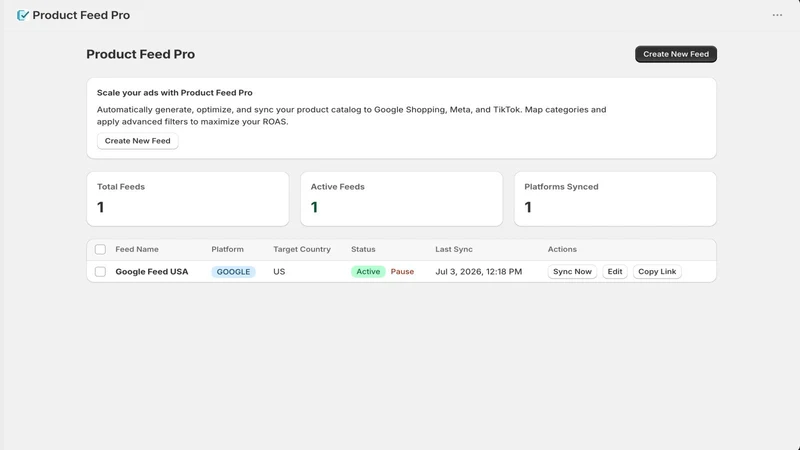Click the Active status badge
800x450 pixels.
click(x=368, y=272)
